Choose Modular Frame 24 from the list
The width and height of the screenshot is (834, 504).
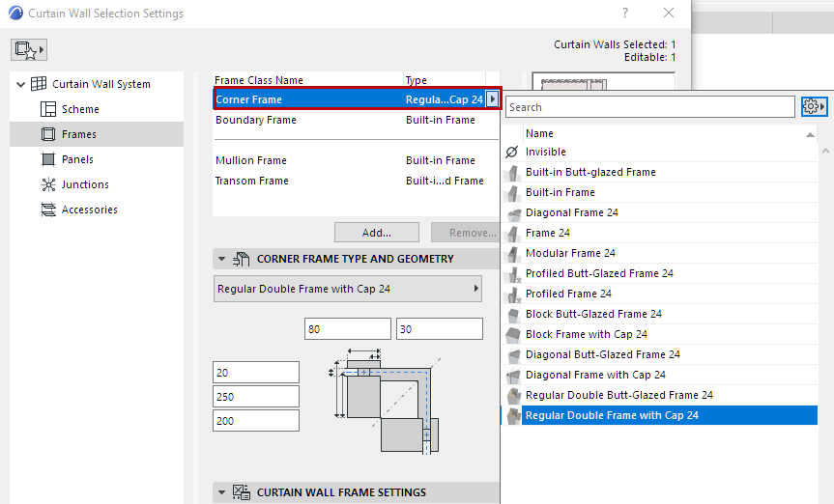[x=659, y=253]
